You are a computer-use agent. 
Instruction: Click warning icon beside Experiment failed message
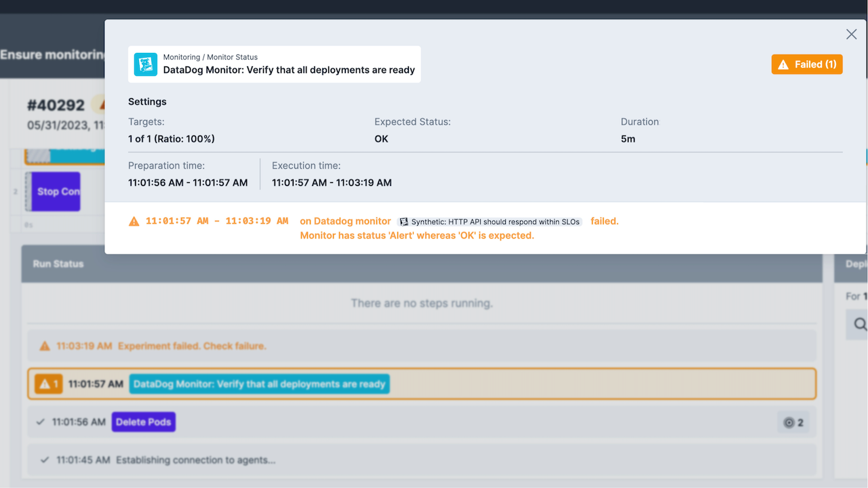45,346
